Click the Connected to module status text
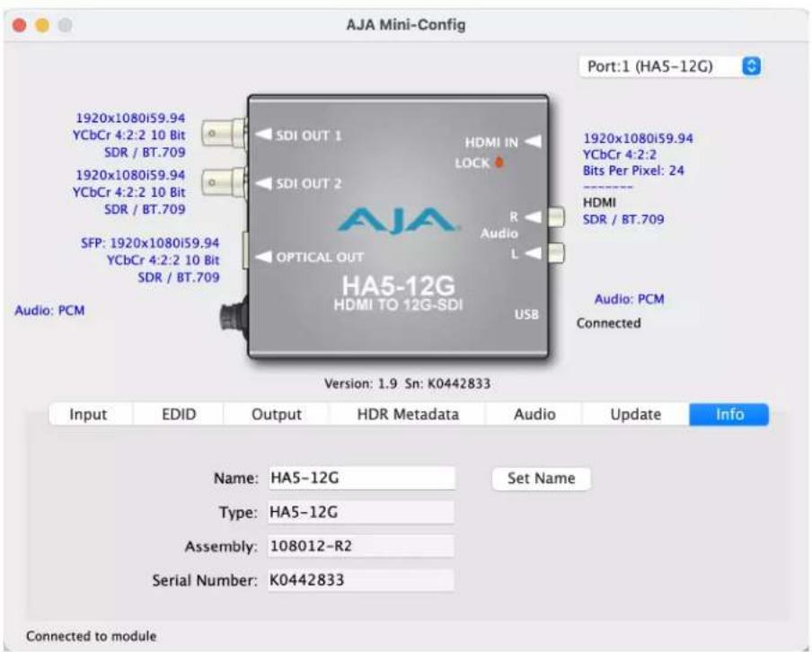 pyautogui.click(x=91, y=636)
